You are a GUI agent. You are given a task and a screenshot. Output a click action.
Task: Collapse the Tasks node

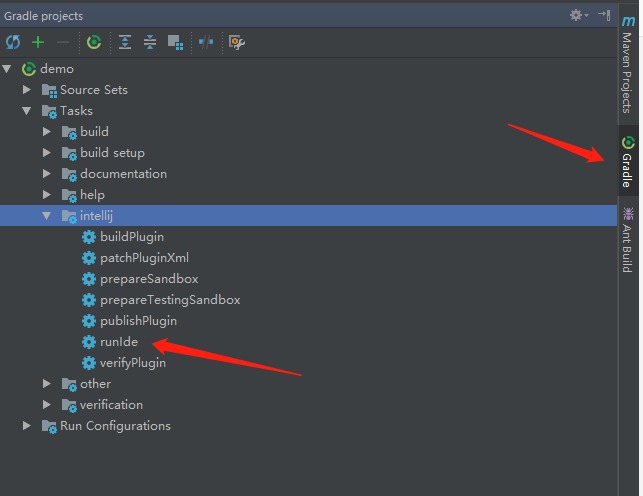point(27,111)
